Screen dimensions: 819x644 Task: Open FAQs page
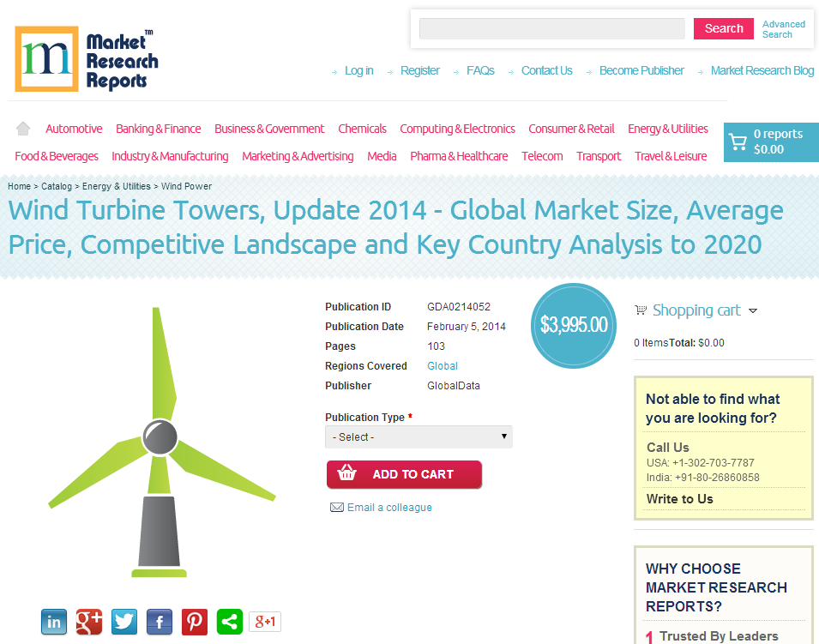tap(480, 70)
